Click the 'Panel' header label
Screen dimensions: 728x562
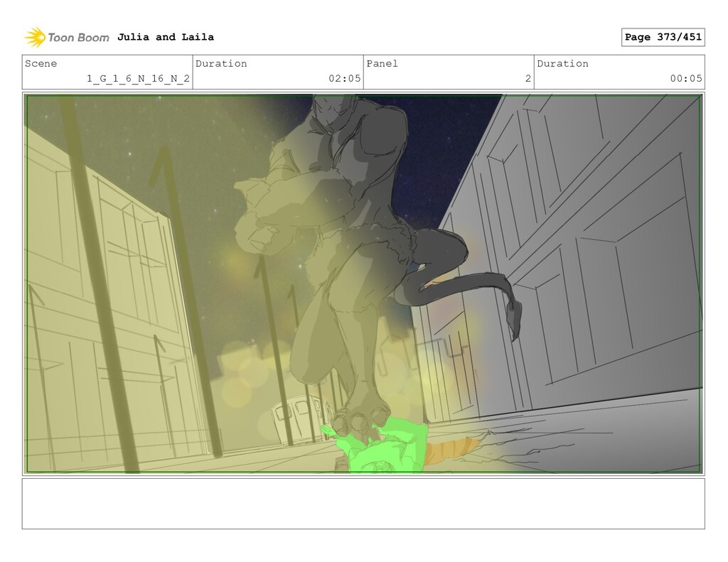[x=382, y=63]
